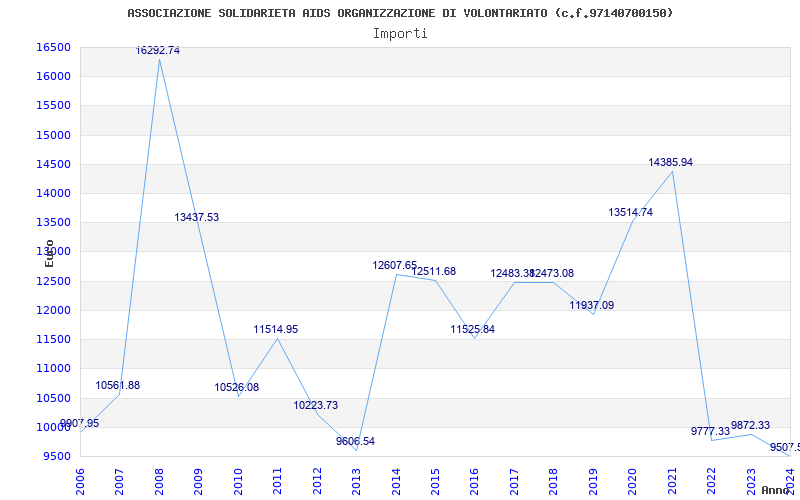The width and height of the screenshot is (800, 500).
Task: Select the 2015 x-axis year label
Action: (x=435, y=482)
